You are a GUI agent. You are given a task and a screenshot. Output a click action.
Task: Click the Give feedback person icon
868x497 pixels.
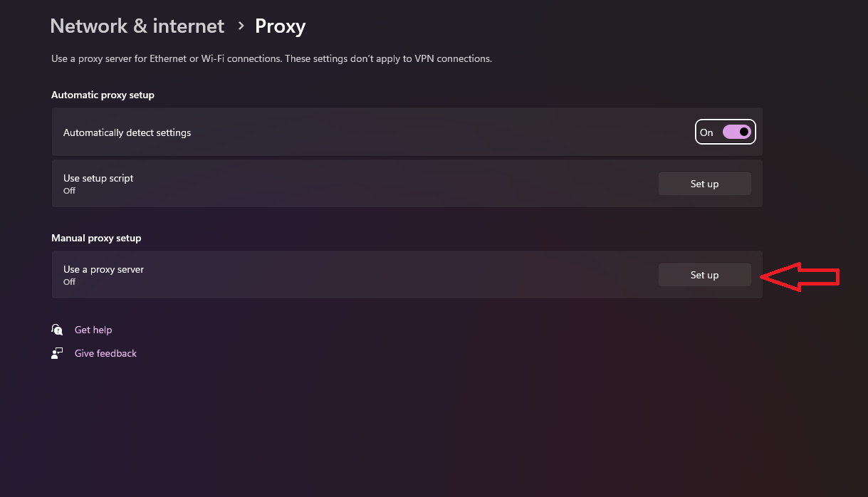(x=57, y=352)
